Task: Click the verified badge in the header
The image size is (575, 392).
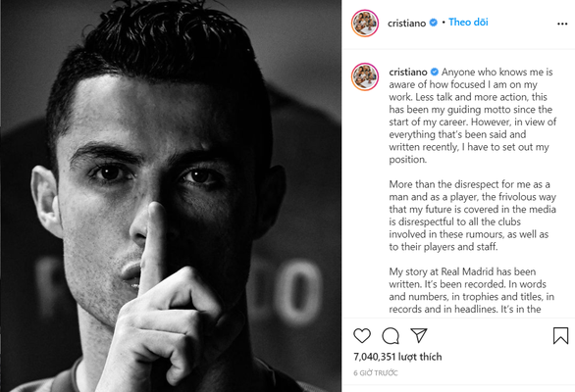Action: (x=433, y=23)
